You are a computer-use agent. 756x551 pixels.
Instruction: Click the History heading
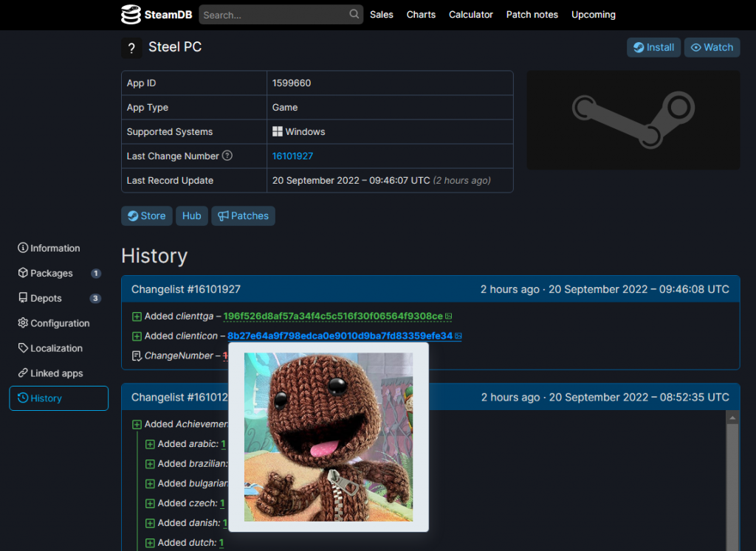[x=154, y=256]
